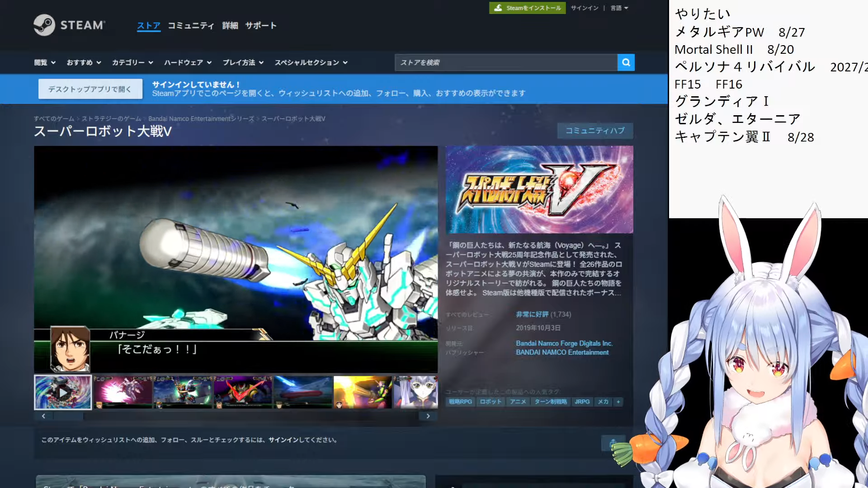Click 'グランディアⅠ' in the notes list
The height and width of the screenshot is (488, 868).
(x=722, y=101)
